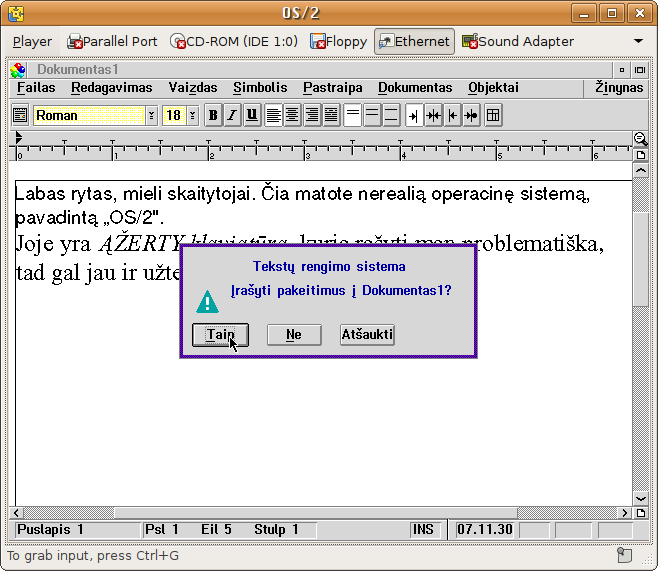Image resolution: width=658 pixels, height=571 pixels.
Task: Open the Vaizdas menu
Action: (193, 88)
